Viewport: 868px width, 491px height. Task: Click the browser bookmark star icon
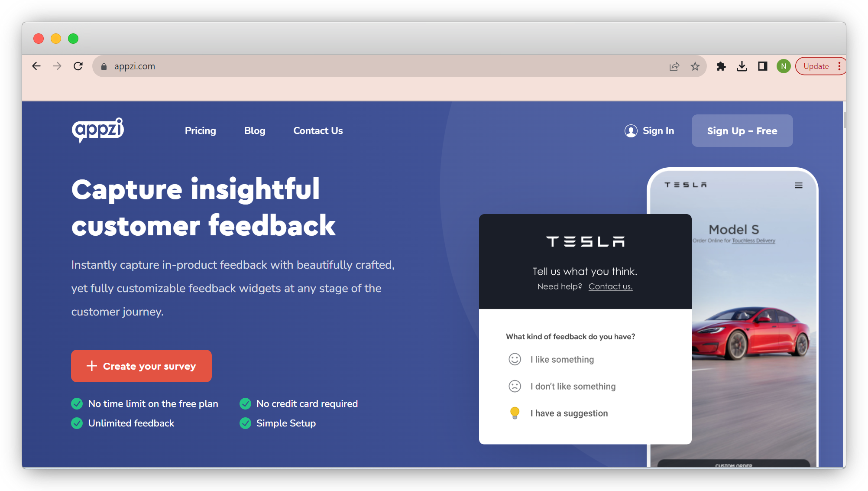695,65
